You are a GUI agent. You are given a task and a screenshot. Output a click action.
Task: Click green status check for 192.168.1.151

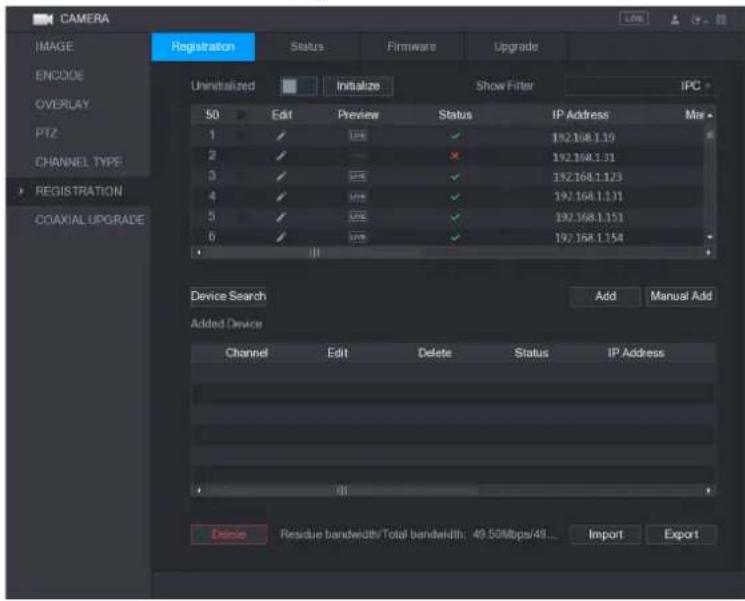[455, 217]
